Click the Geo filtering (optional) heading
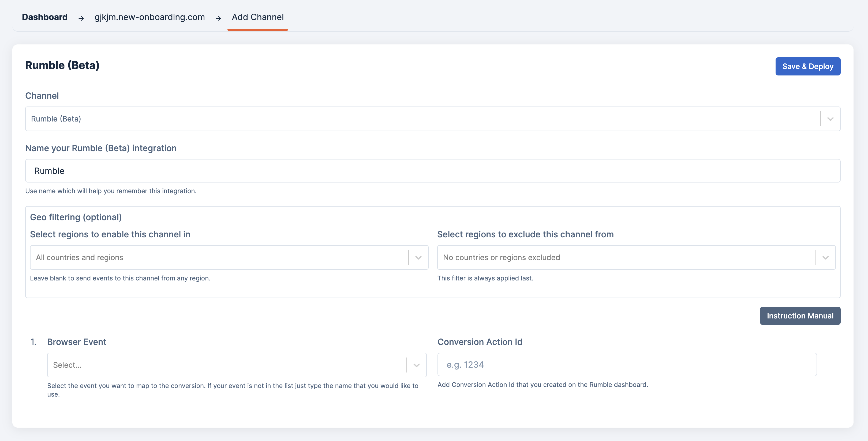Image resolution: width=868 pixels, height=441 pixels. (x=76, y=217)
